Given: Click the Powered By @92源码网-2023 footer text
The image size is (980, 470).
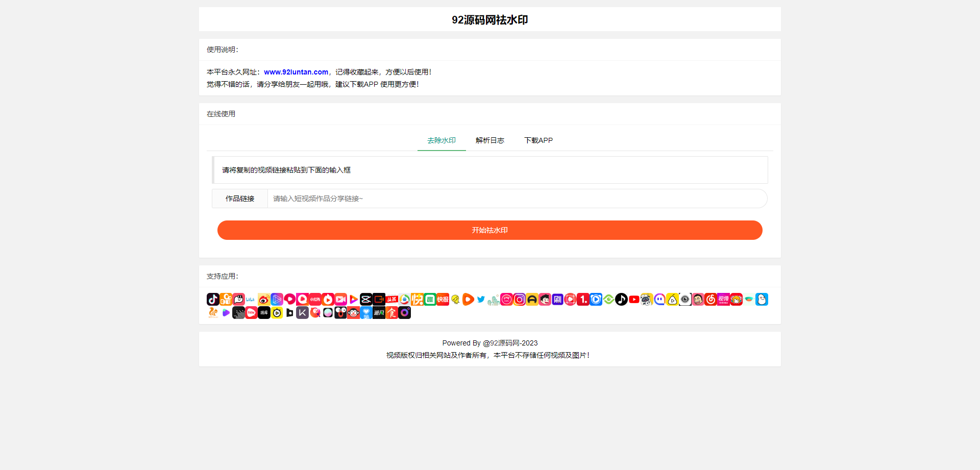Looking at the screenshot, I should [490, 343].
